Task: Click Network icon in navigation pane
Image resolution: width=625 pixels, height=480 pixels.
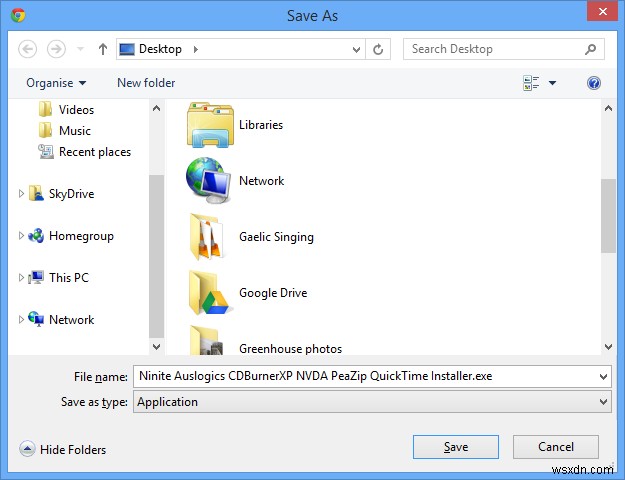Action: [36, 319]
